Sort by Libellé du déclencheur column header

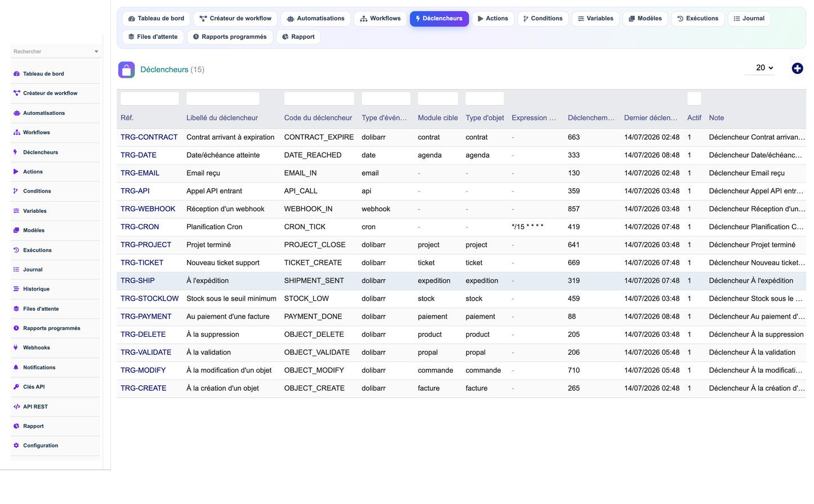[x=222, y=118]
